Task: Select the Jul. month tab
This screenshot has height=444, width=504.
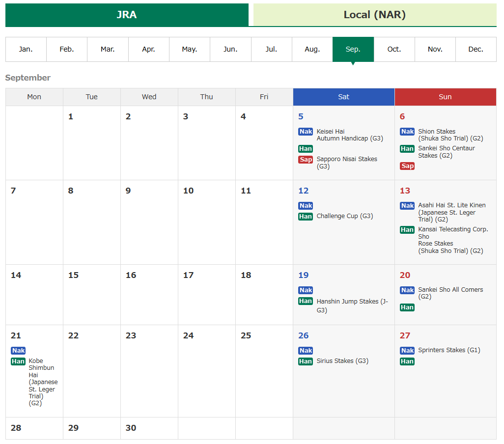Action: click(271, 49)
